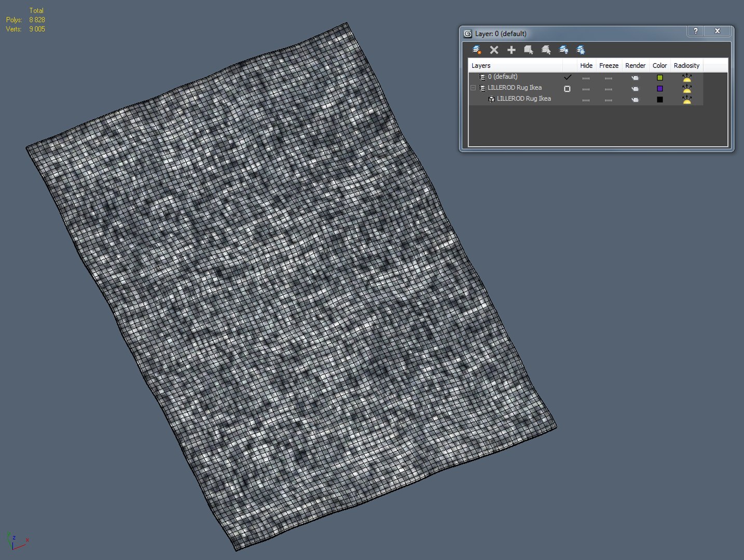Viewport: 744px width, 560px height.
Task: Open the purple color swatch of the LILLEROD Rug Ikea layer
Action: coord(660,89)
